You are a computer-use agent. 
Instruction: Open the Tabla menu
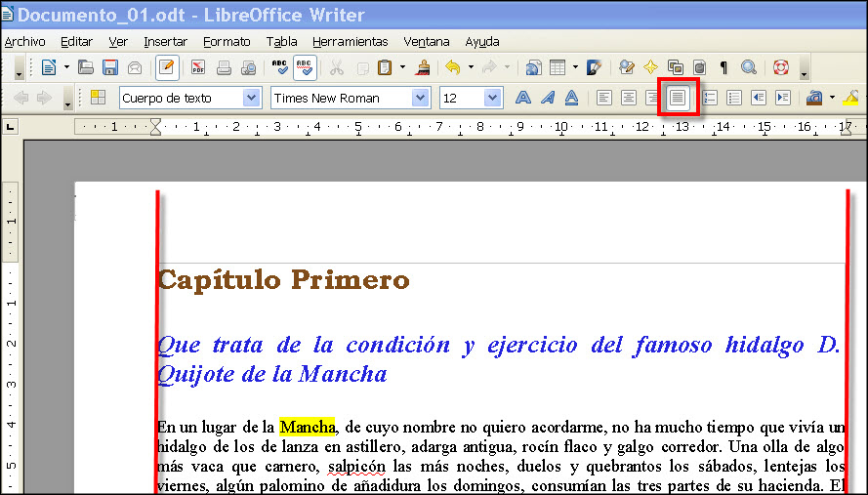[281, 42]
